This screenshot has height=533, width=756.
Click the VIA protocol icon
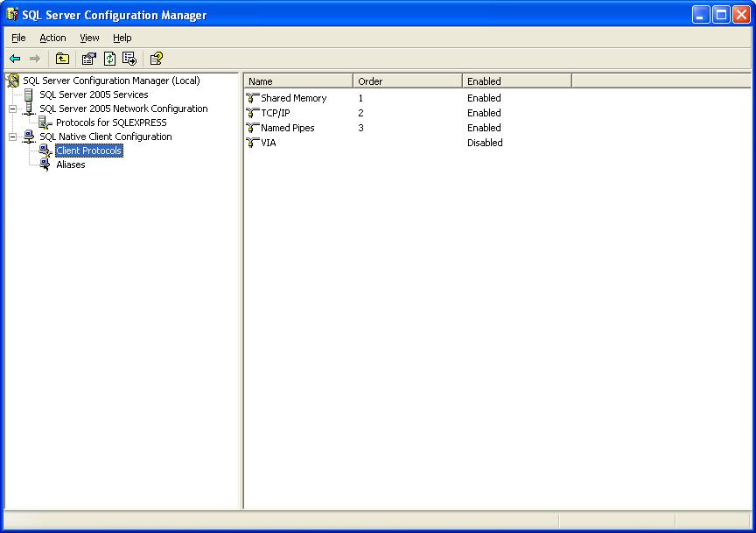coord(253,143)
